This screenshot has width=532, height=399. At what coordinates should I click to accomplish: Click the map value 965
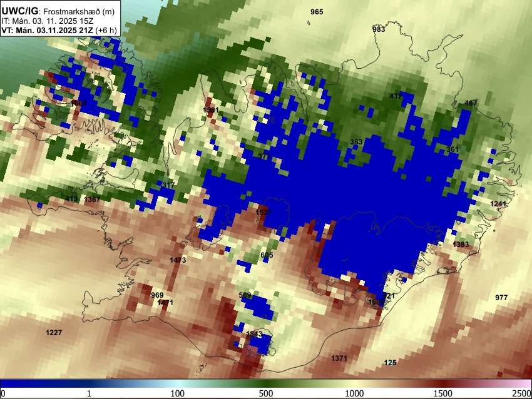pyautogui.click(x=317, y=12)
